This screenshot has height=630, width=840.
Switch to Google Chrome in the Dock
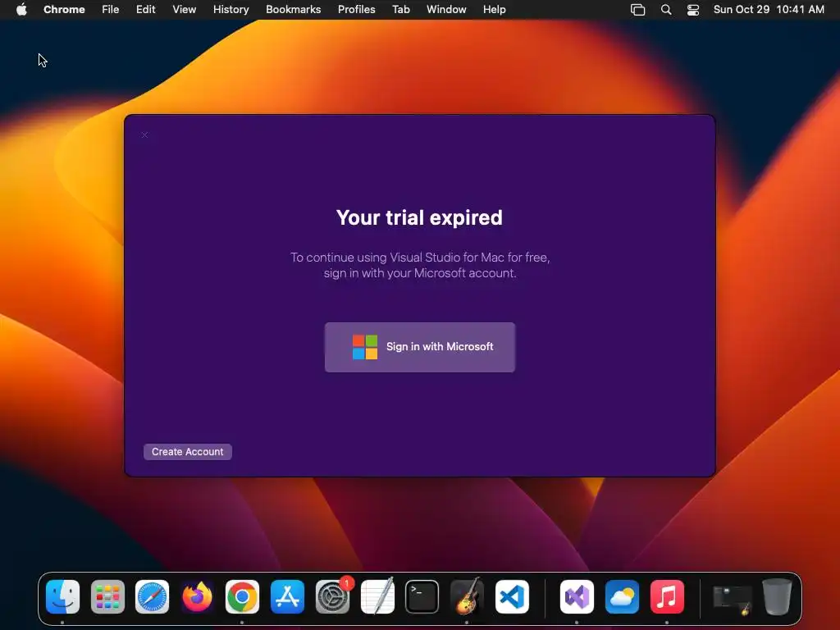tap(242, 597)
